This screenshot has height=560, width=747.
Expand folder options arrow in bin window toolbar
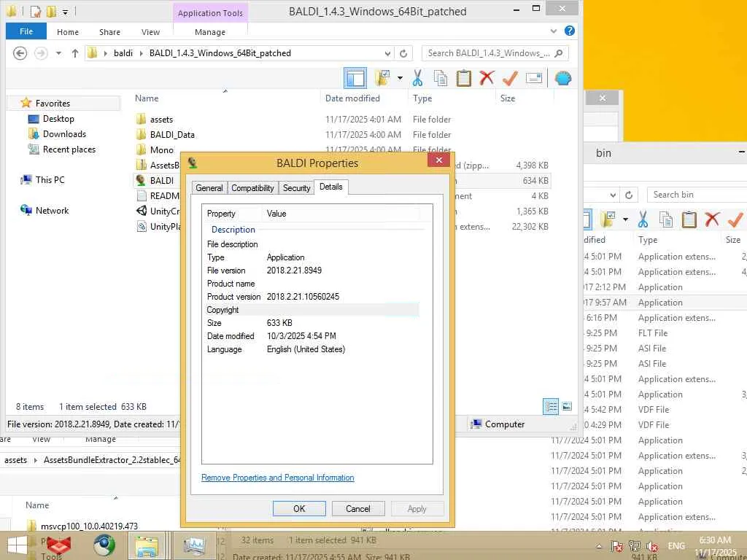tap(625, 219)
